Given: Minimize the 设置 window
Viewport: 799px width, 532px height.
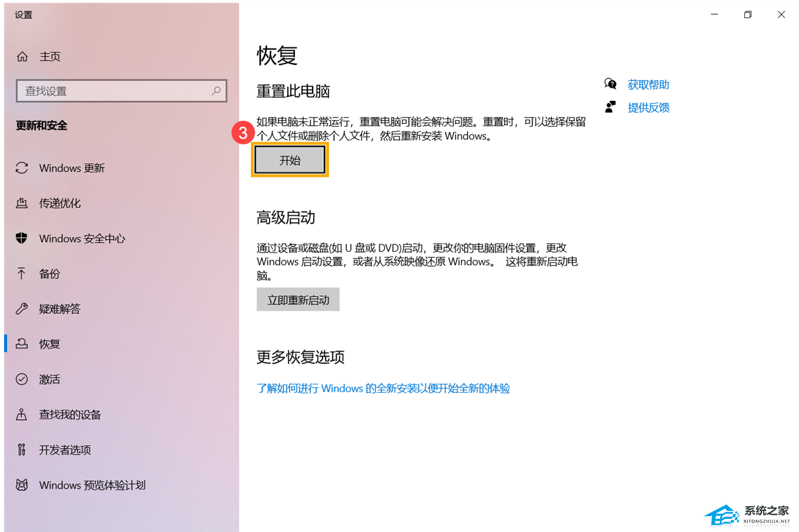Looking at the screenshot, I should tap(714, 15).
